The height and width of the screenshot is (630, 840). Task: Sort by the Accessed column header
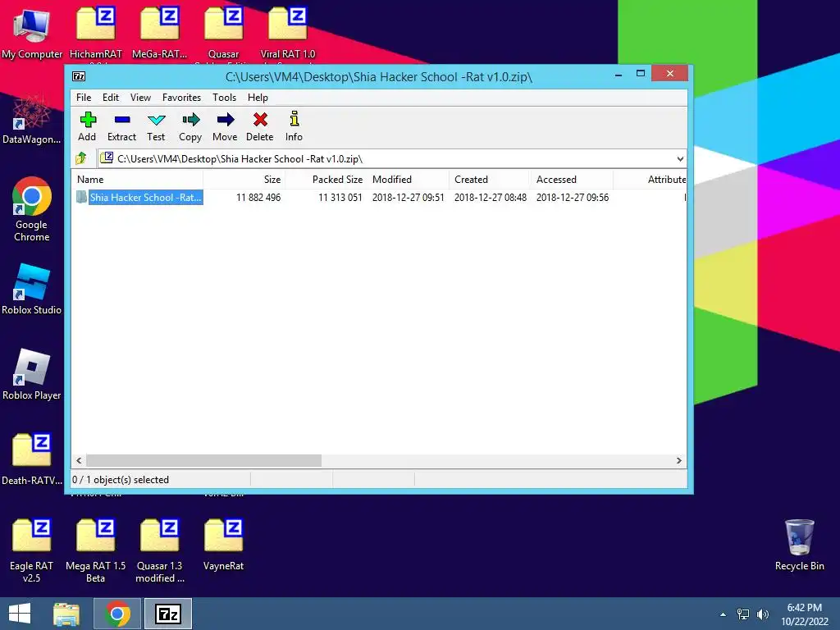click(x=572, y=180)
